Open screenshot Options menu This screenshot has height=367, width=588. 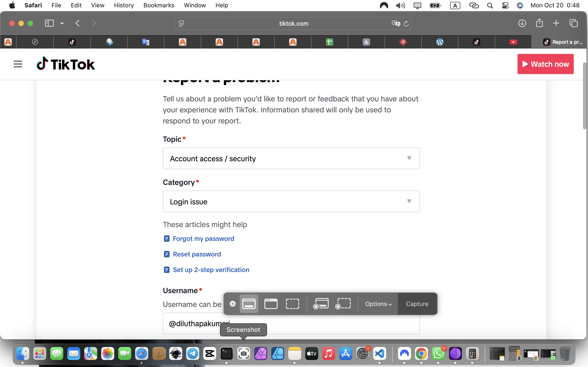point(378,304)
